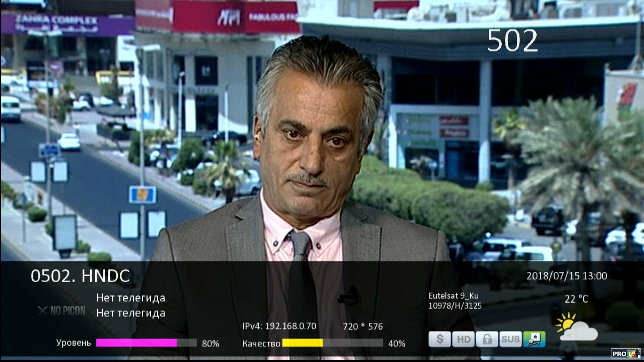Click the green network connection icon
The image size is (644, 362).
click(534, 339)
